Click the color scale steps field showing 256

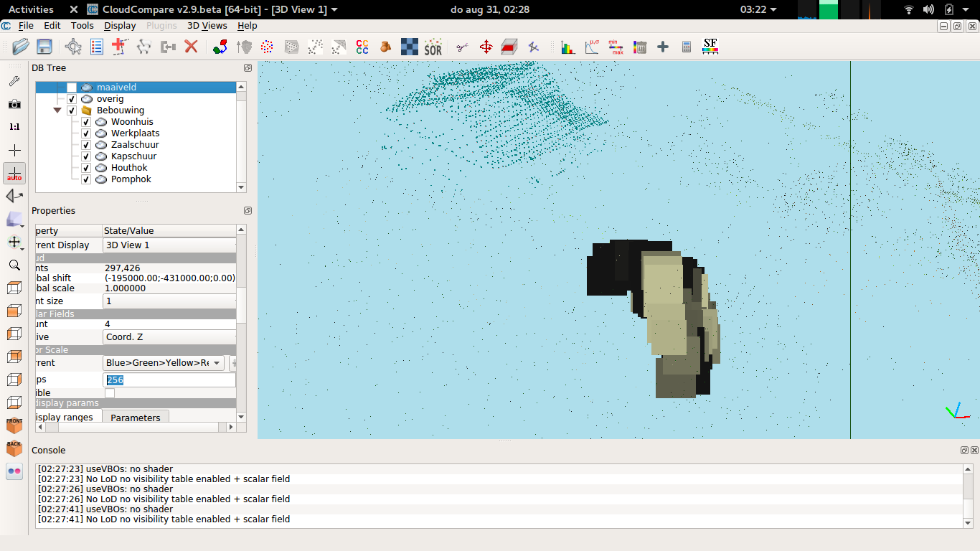(x=169, y=380)
